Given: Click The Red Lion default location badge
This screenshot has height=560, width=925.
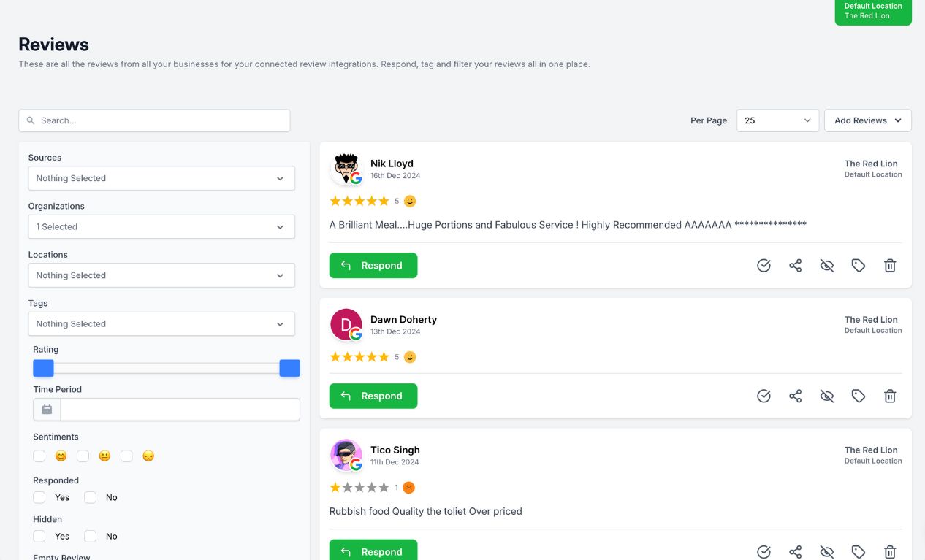Looking at the screenshot, I should pyautogui.click(x=873, y=11).
